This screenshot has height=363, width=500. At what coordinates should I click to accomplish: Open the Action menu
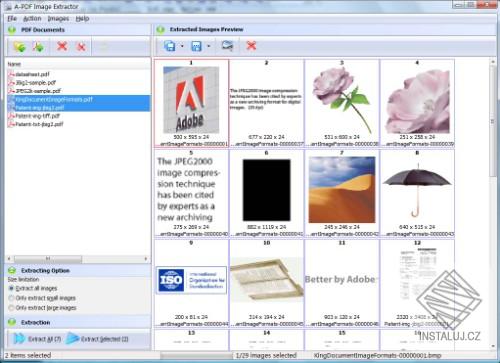point(32,19)
